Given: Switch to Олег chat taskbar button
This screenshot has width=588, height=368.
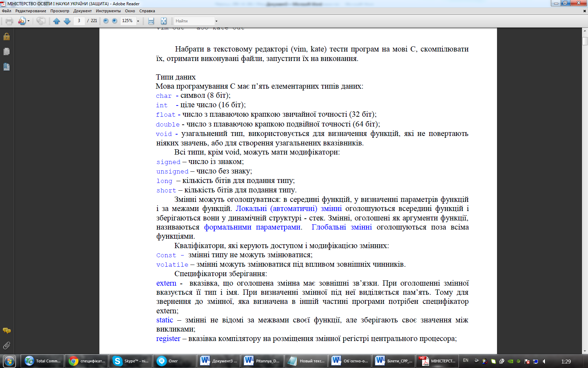Looking at the screenshot, I should [174, 361].
